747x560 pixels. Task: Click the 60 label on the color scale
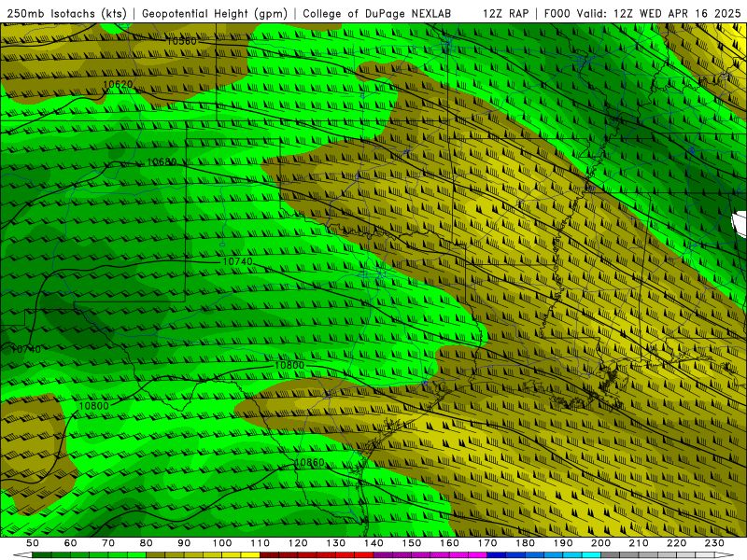point(70,543)
